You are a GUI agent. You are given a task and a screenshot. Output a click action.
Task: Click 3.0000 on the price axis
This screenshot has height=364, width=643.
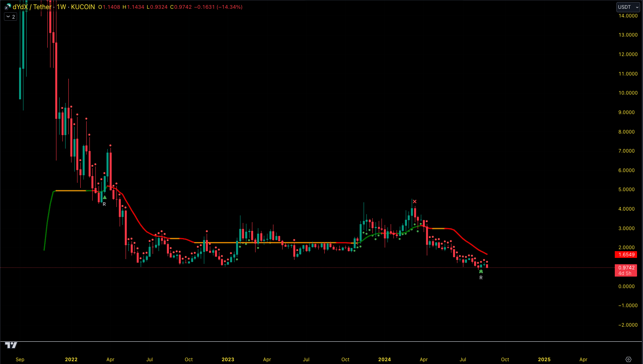626,228
